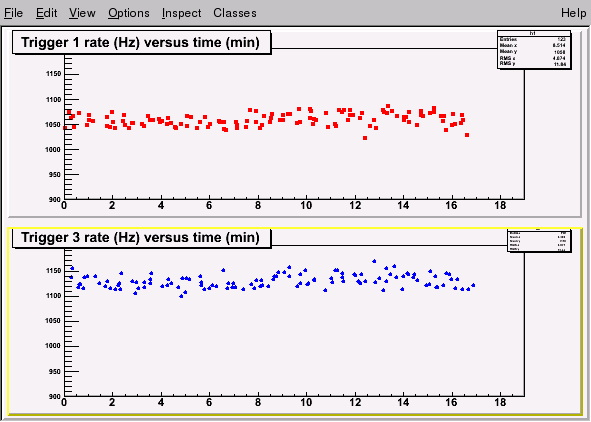Click the 1100 label on Trigger 1 y-axis
Image resolution: width=591 pixels, height=422 pixels.
pyautogui.click(x=54, y=100)
